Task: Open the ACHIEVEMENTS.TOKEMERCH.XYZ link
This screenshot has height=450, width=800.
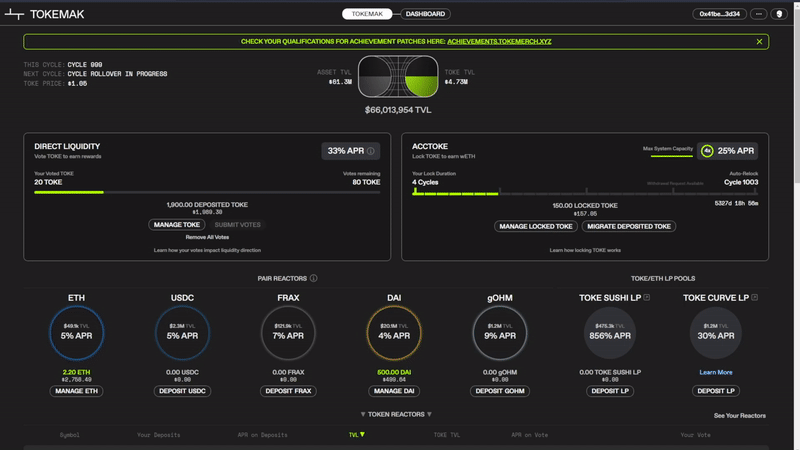Action: (499, 41)
